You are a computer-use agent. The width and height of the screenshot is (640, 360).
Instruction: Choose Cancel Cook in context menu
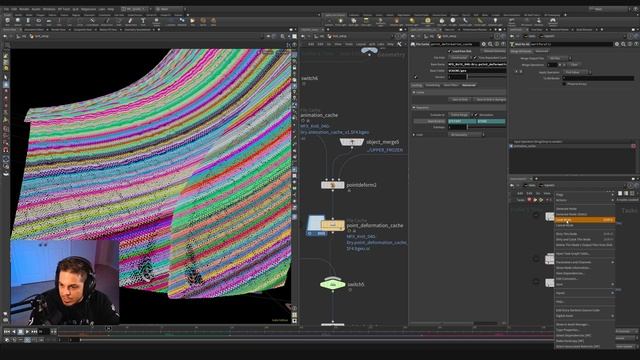[x=584, y=225]
